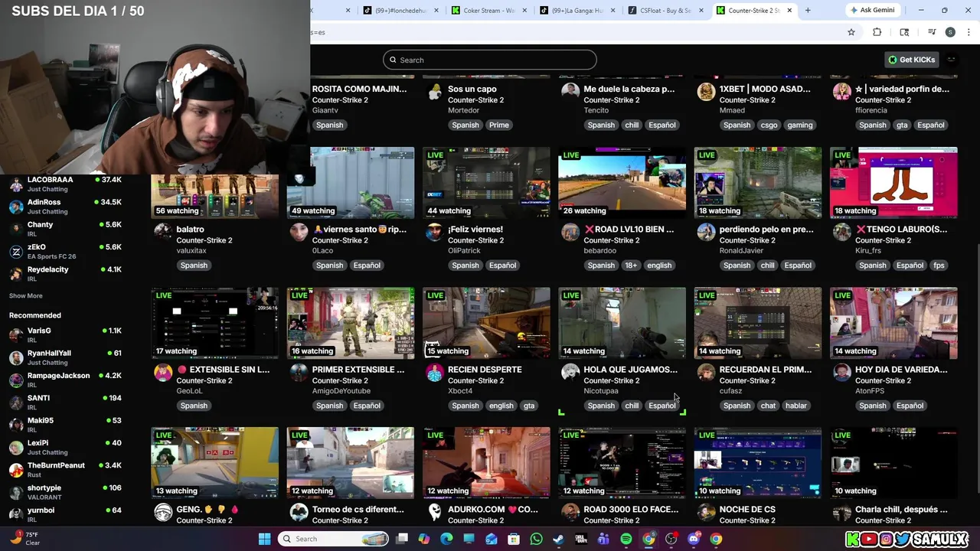The width and height of the screenshot is (980, 551).
Task: Click the fps tag under Kiru_frs
Action: (x=939, y=266)
